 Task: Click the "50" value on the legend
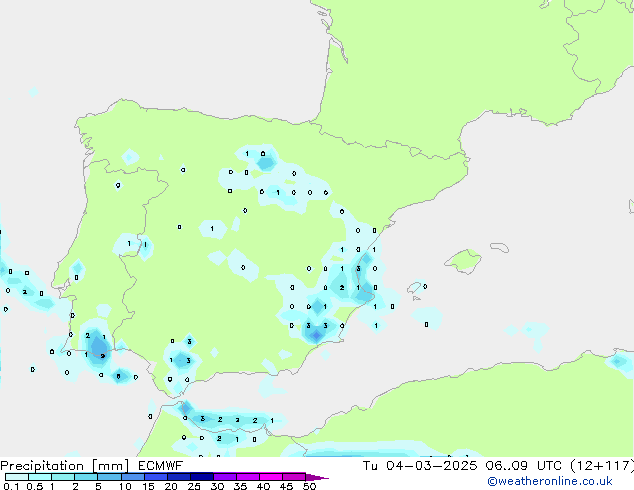tap(309, 487)
